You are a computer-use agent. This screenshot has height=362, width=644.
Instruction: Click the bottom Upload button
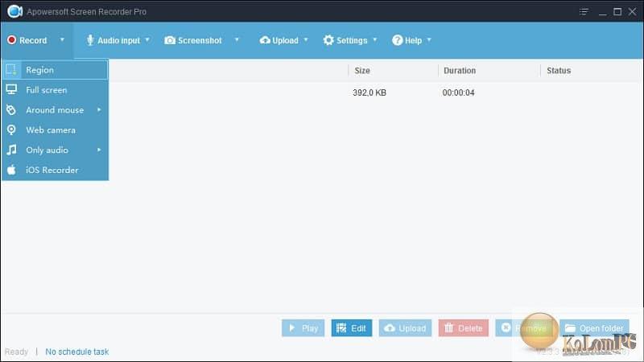406,328
